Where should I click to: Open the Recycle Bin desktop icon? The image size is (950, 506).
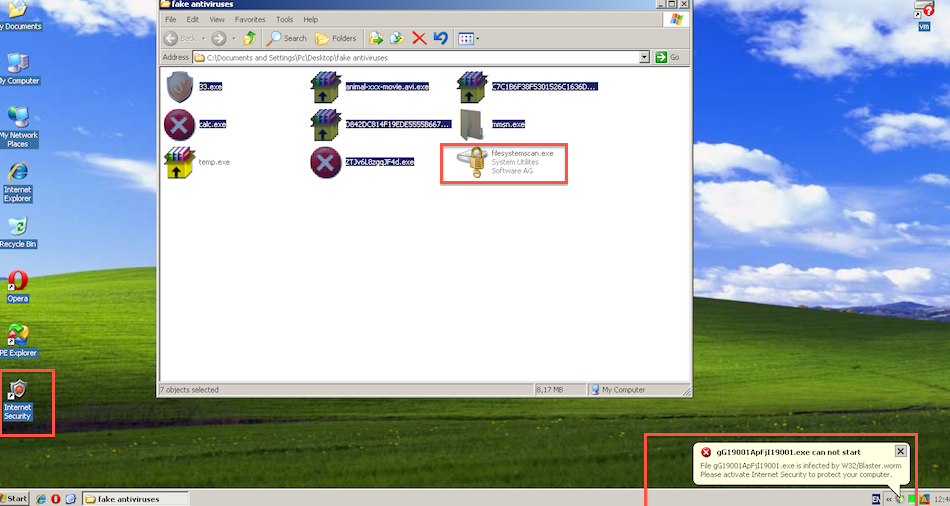click(18, 232)
